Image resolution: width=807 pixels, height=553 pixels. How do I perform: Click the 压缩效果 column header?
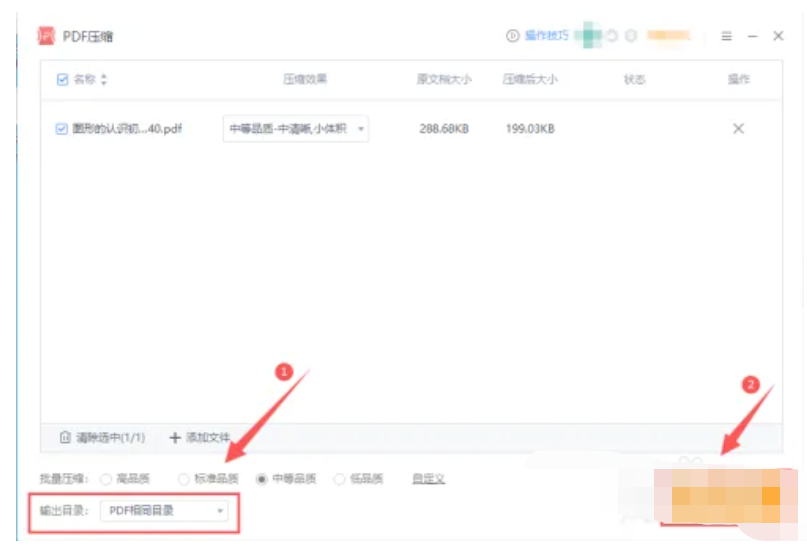(305, 79)
